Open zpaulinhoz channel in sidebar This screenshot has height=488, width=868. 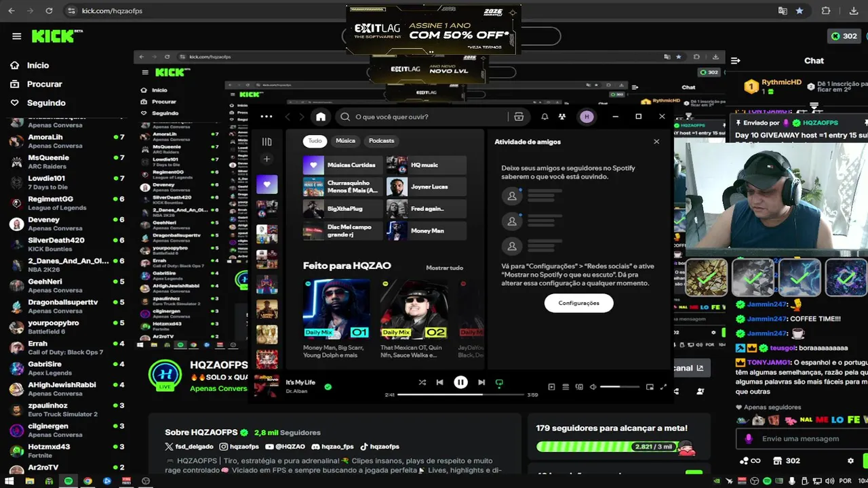(x=66, y=409)
